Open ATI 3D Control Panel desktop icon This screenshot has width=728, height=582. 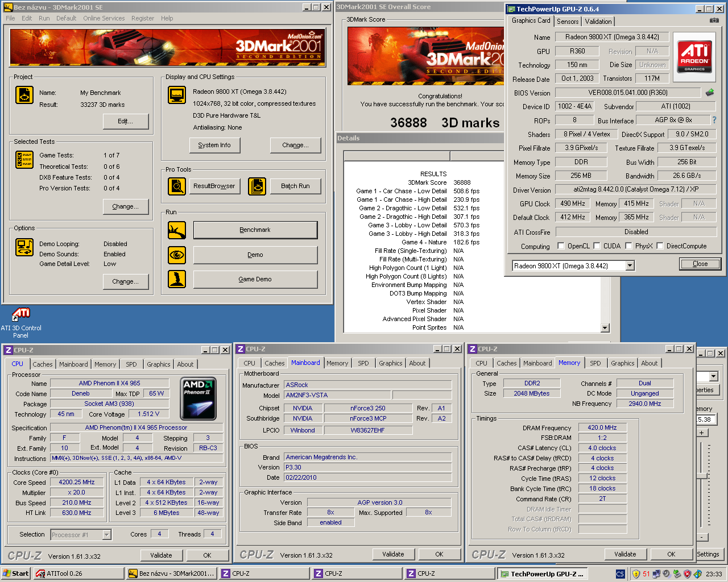(20, 323)
